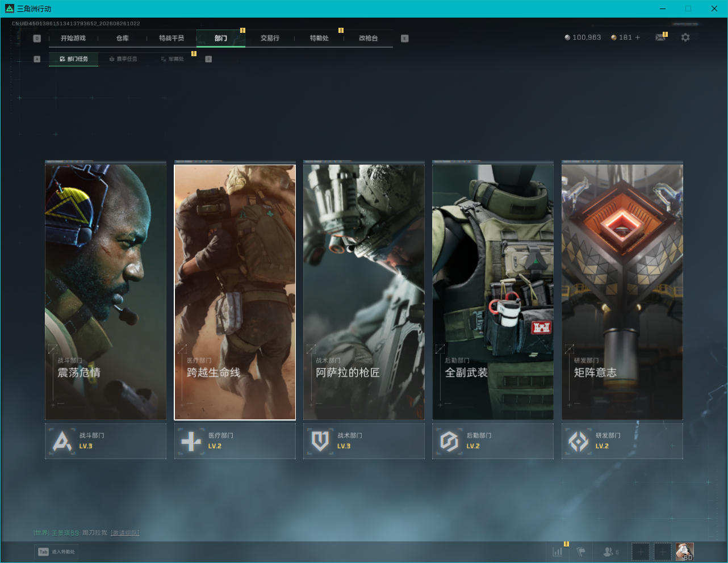Open the mail inbox icon
728x563 pixels.
[660, 37]
